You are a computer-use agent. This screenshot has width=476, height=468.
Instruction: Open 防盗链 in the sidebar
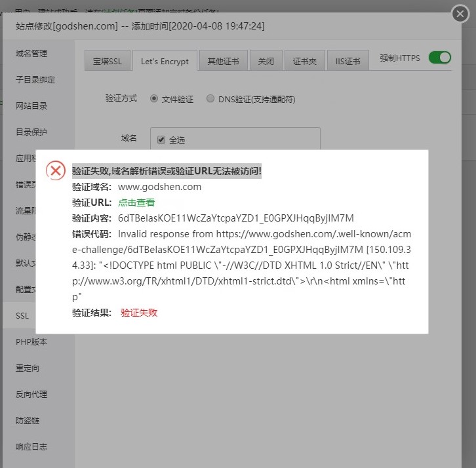[x=28, y=420]
